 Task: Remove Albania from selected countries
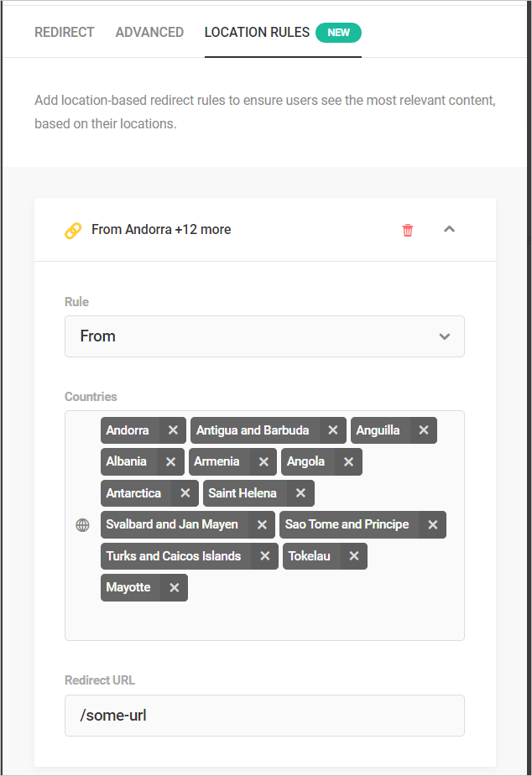[x=170, y=461]
